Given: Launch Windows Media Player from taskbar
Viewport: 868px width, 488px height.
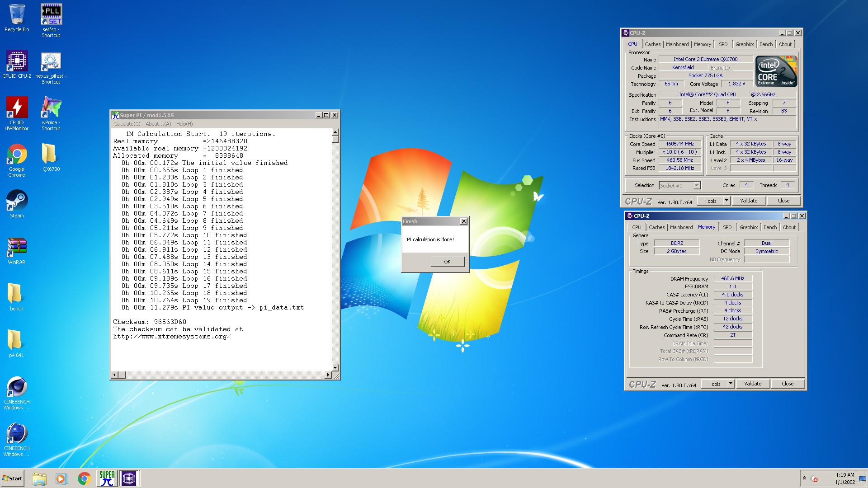Looking at the screenshot, I should (x=61, y=479).
